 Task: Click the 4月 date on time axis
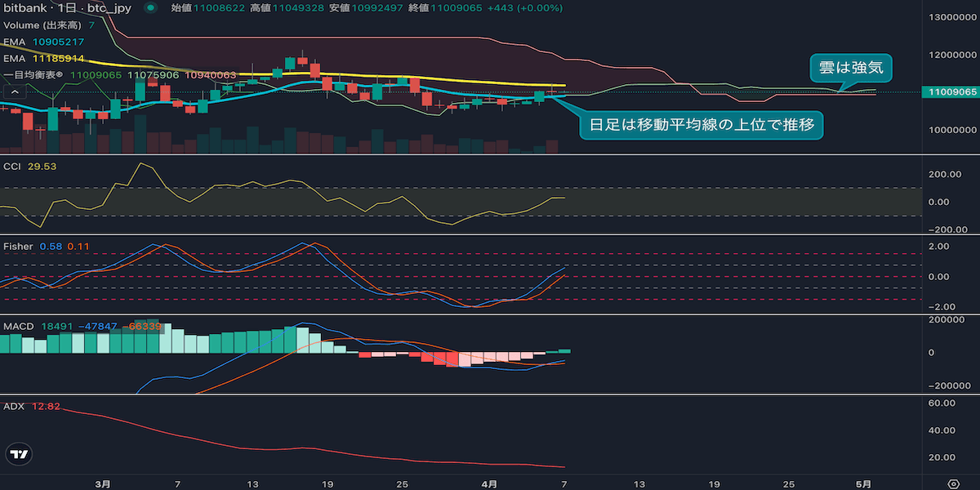(488, 483)
